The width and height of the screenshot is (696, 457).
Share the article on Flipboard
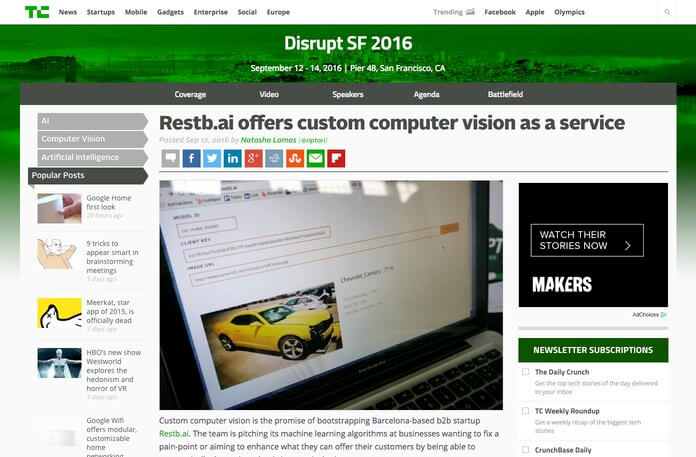click(336, 158)
